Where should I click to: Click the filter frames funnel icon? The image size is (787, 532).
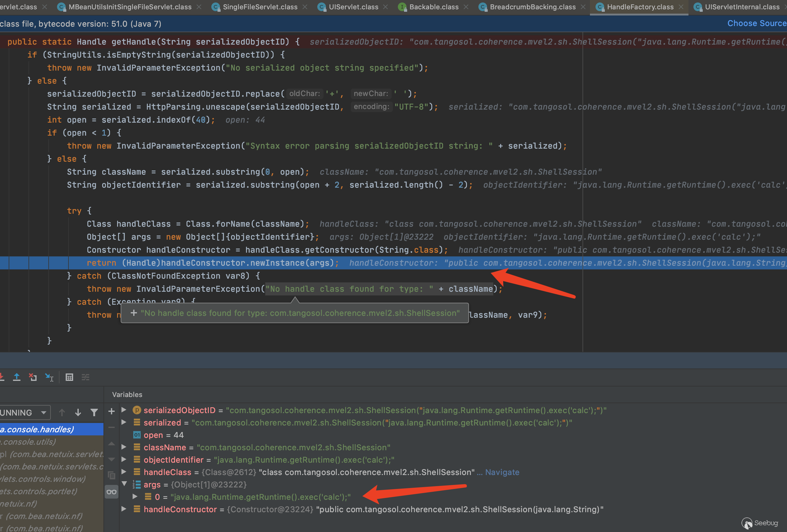click(94, 412)
